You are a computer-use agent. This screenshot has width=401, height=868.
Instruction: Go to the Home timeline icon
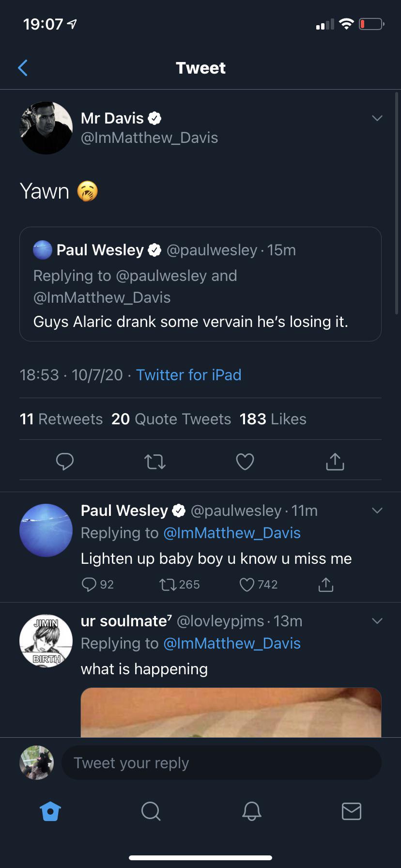click(50, 812)
